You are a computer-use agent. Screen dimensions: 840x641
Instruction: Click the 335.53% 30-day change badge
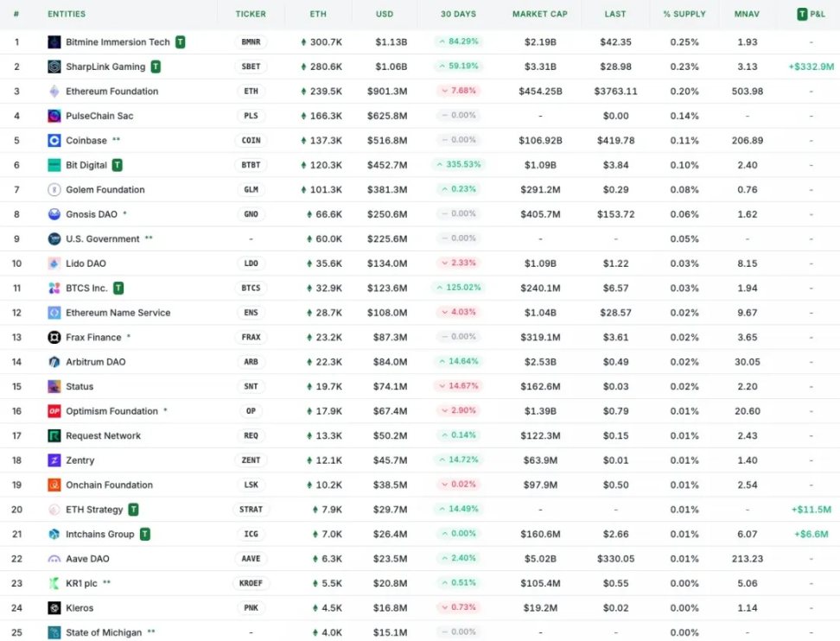(458, 164)
